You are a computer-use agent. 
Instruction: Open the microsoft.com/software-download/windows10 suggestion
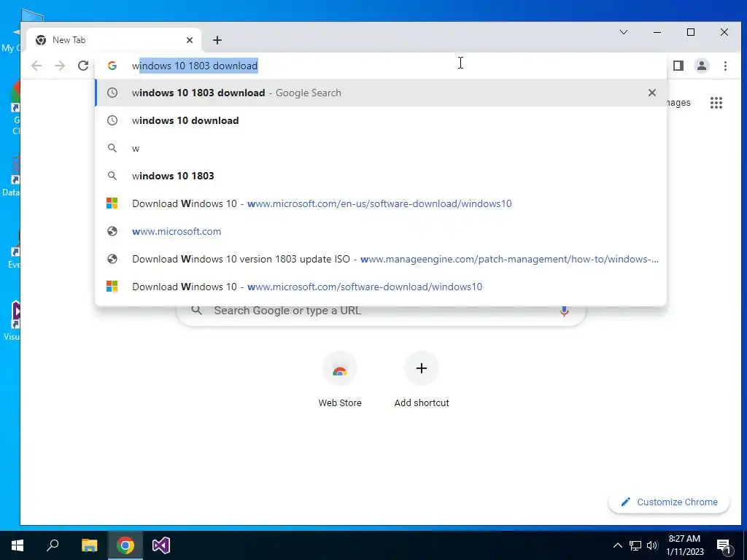point(381,286)
